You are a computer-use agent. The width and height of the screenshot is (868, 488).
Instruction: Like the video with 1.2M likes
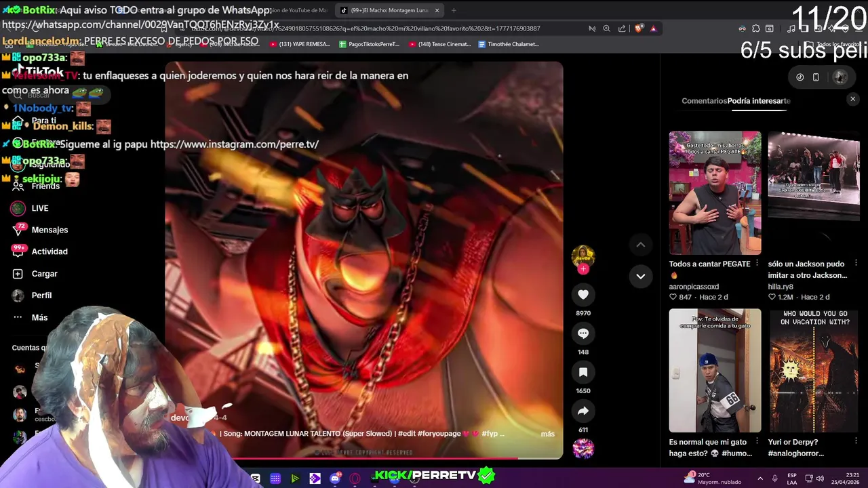[x=772, y=298]
